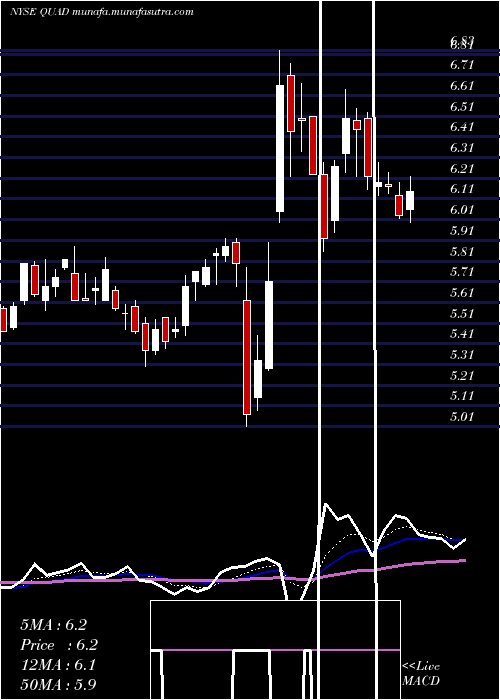Click the 50MA : 5.9 legend text
This screenshot has height=700, width=500.
[x=59, y=684]
